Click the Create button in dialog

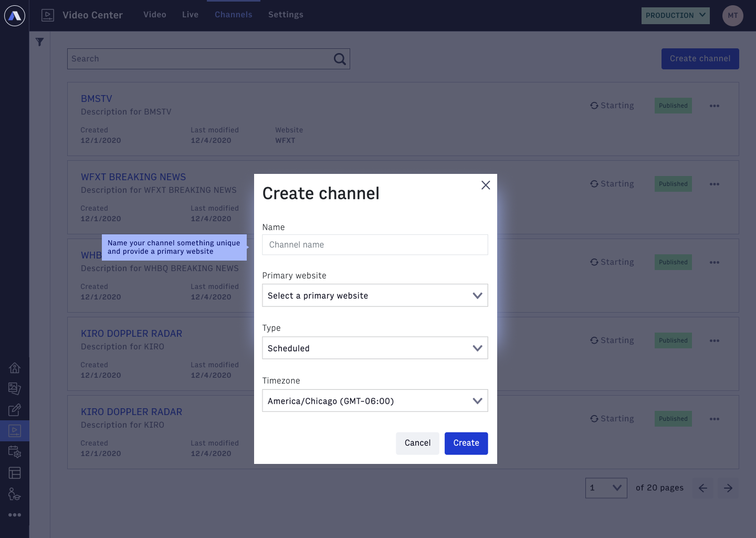click(x=466, y=443)
